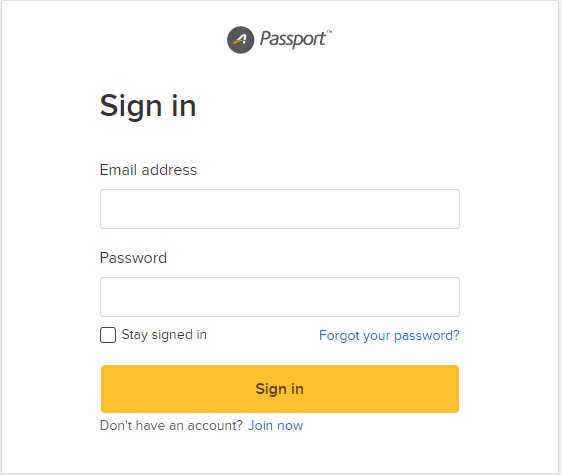Focus the Password input field
This screenshot has width=562, height=475.
pyautogui.click(x=280, y=297)
